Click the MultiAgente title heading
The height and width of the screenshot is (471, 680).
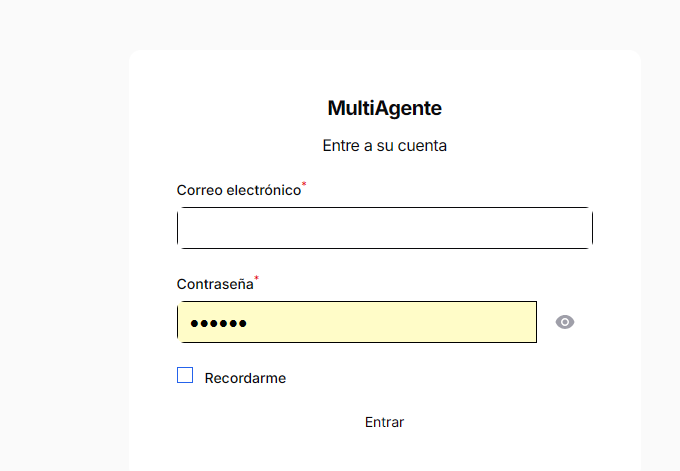[x=384, y=108]
